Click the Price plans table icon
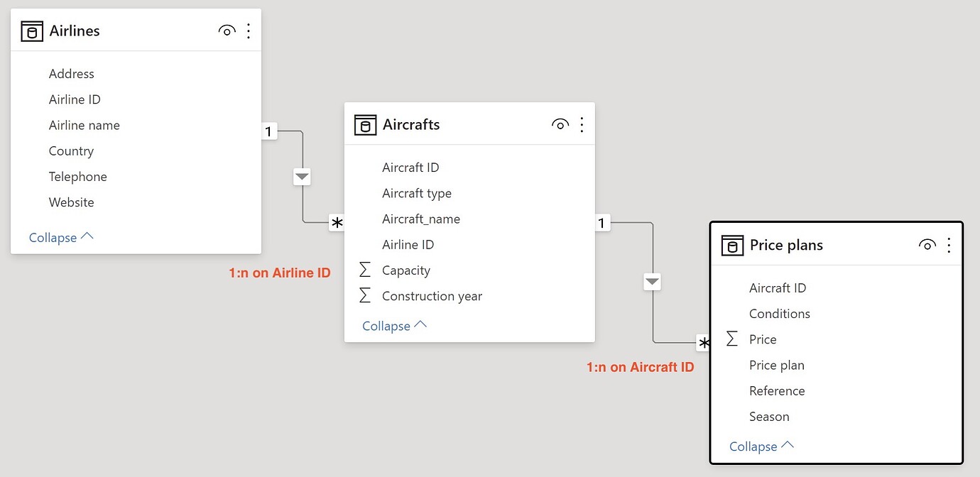 (x=732, y=245)
